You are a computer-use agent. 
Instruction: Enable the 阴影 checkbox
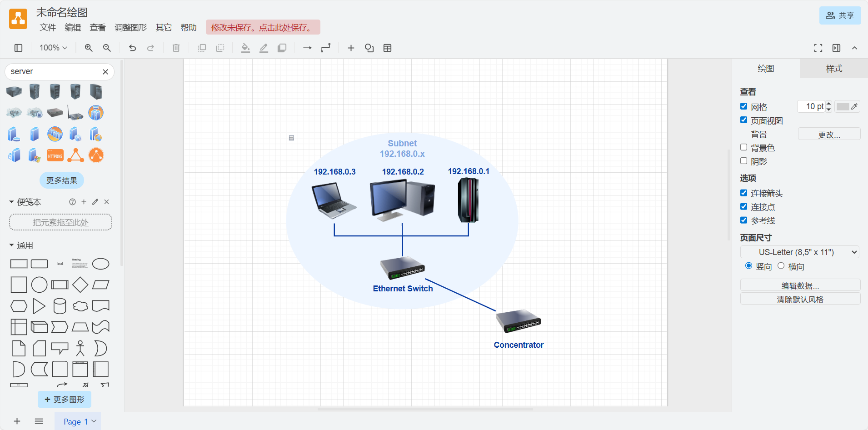coord(744,161)
